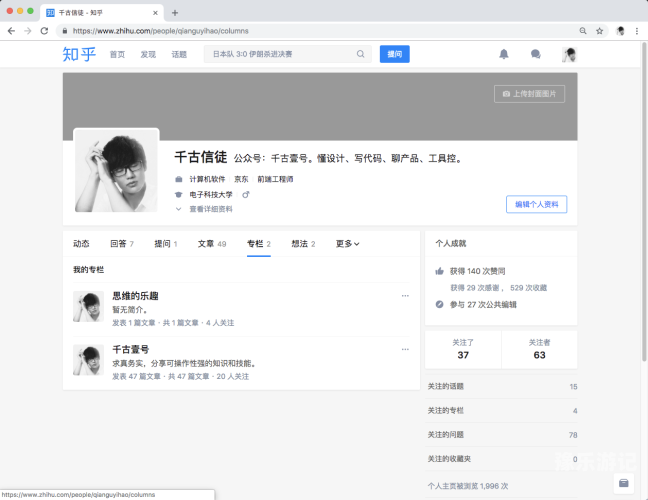This screenshot has height=500, width=648.
Task: Click 参与 27 次公共编辑
Action: (x=483, y=305)
